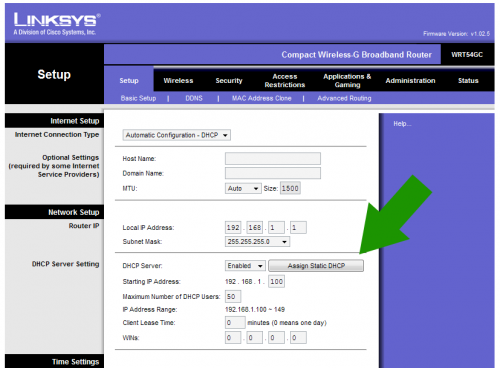Open Applications & Gaming tab
The image size is (500, 368).
(347, 81)
